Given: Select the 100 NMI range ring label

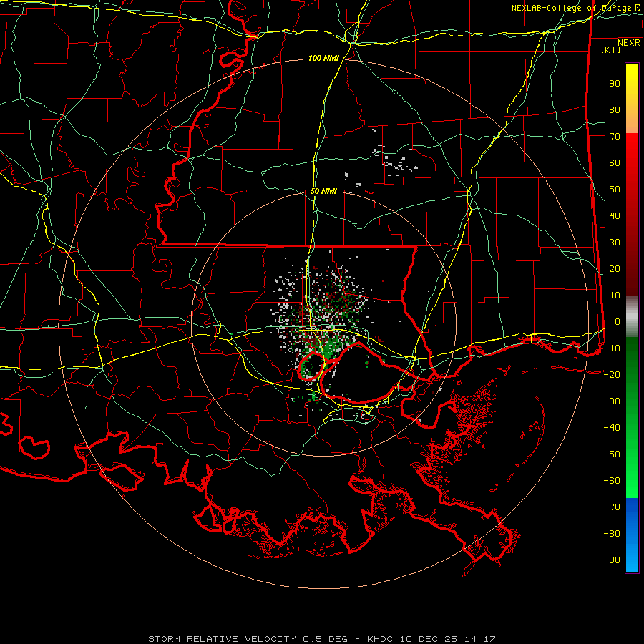Looking at the screenshot, I should [323, 59].
